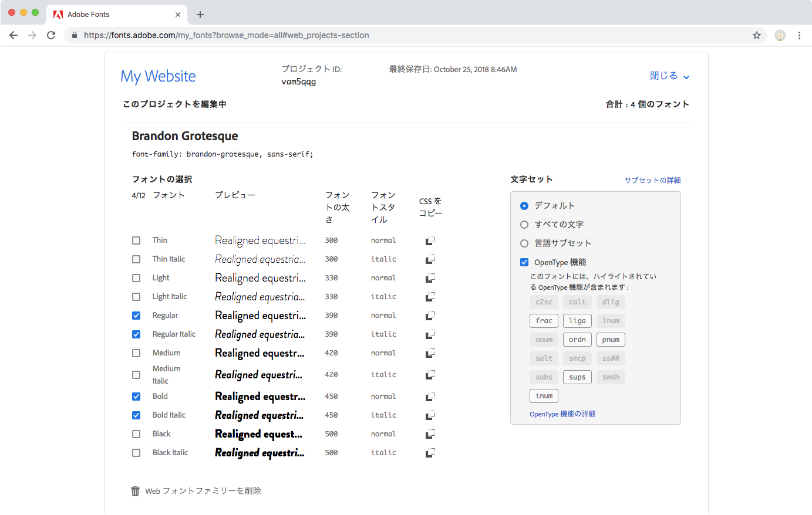The image size is (812, 515).
Task: Copy CSS for the Light font
Action: (x=430, y=278)
